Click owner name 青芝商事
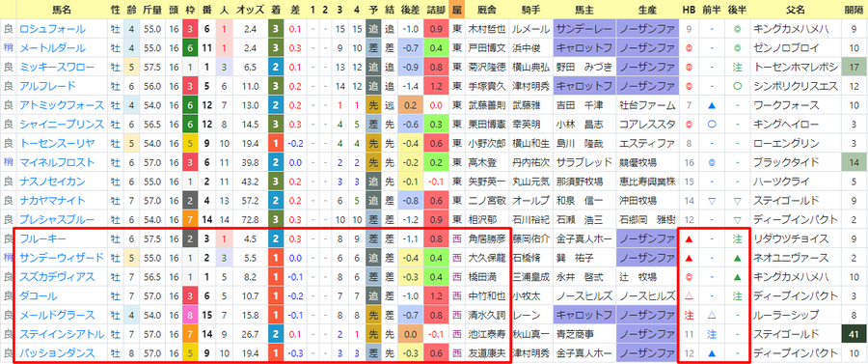The width and height of the screenshot is (868, 364). click(575, 334)
